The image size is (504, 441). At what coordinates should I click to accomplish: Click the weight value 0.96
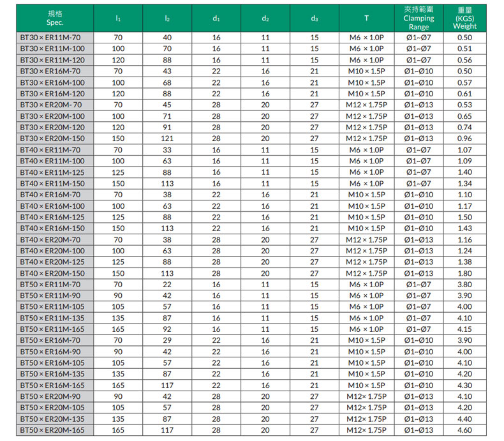tap(464, 138)
